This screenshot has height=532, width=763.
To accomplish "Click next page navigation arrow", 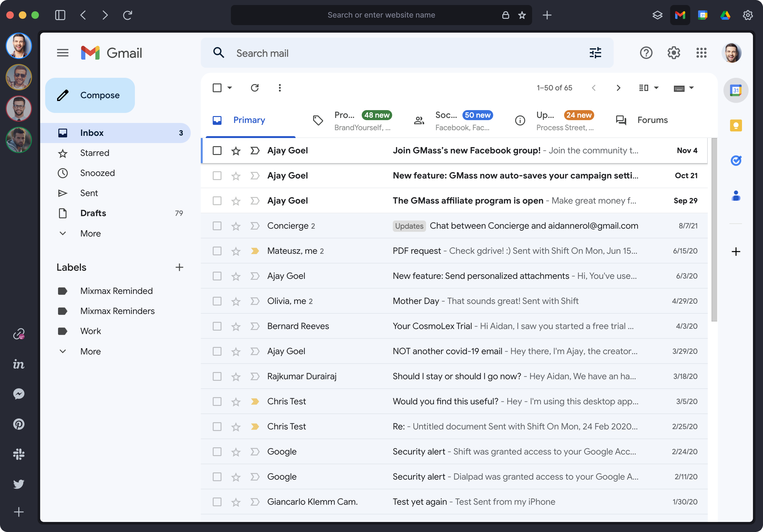I will (619, 88).
